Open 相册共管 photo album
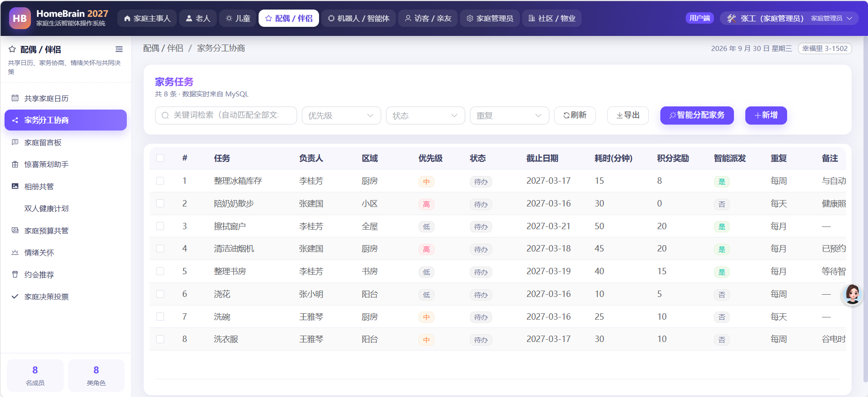Screen dimensions: 868x397 click(x=65, y=186)
